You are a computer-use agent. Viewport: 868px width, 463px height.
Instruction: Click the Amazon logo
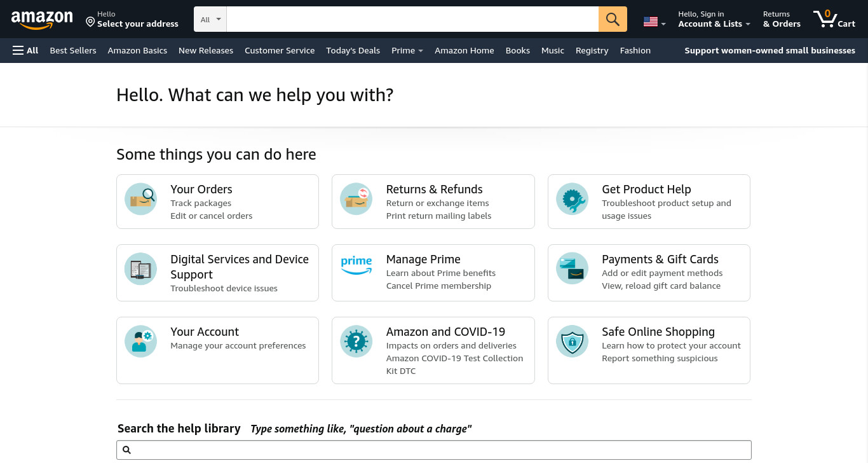point(42,20)
